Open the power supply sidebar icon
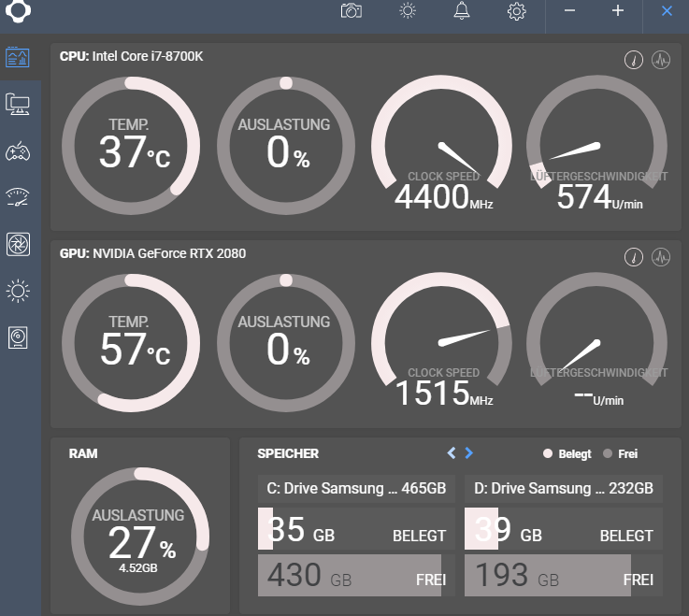 click(18, 337)
